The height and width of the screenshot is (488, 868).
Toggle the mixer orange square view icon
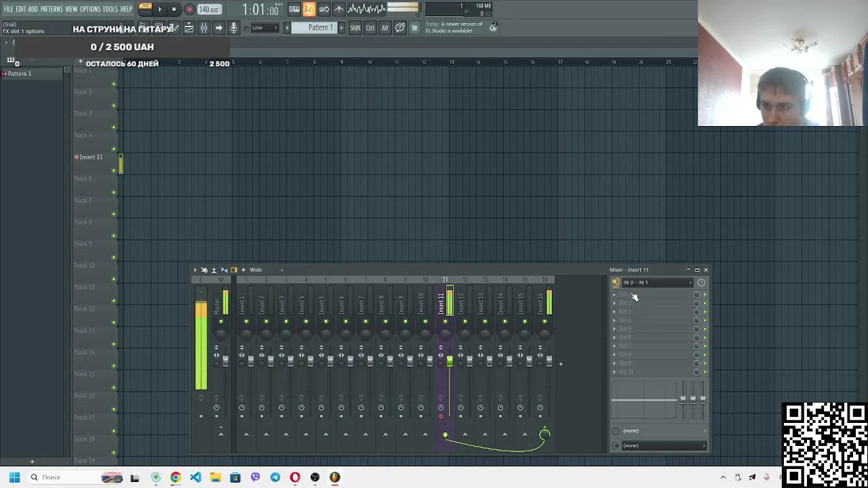234,270
